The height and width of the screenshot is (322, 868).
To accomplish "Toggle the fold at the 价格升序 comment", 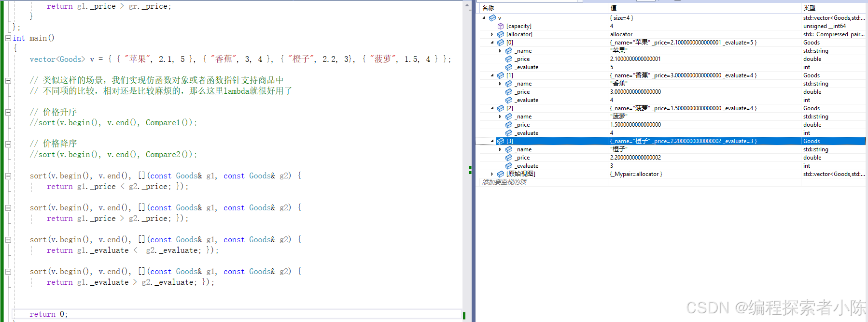I will click(8, 112).
